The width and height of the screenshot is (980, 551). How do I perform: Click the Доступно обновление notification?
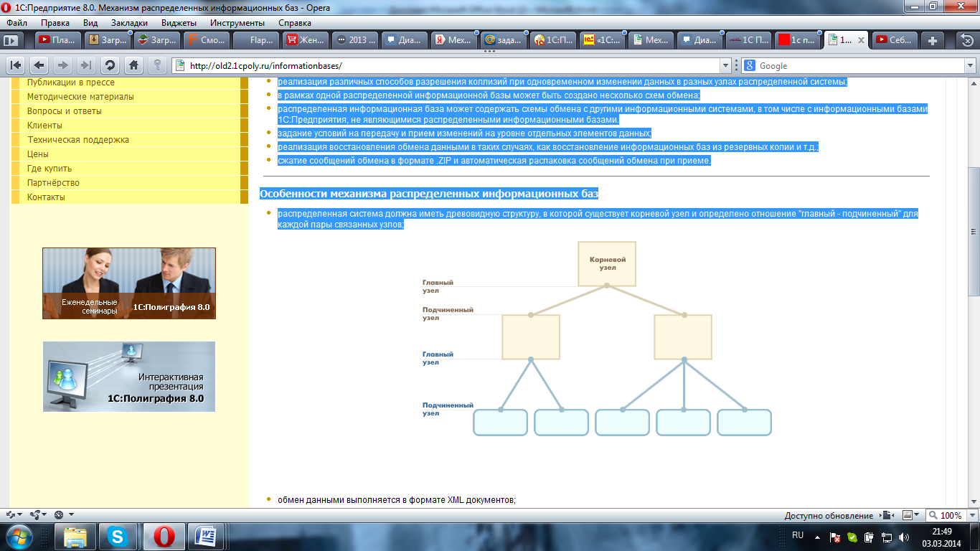829,516
